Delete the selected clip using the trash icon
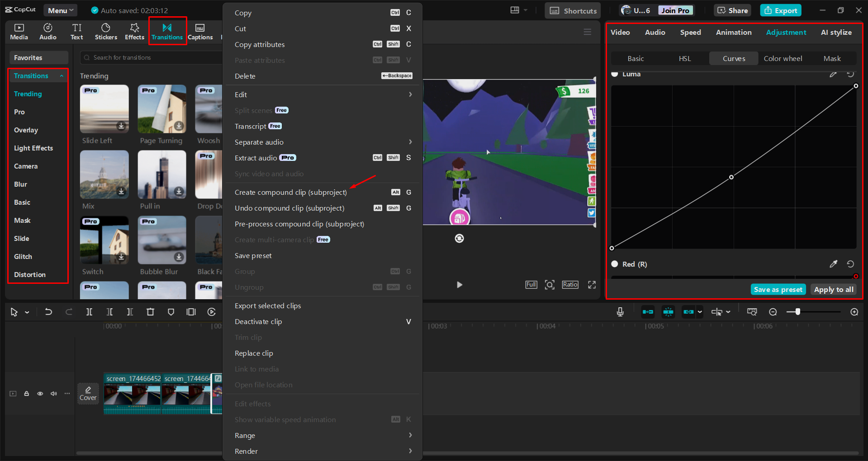Image resolution: width=868 pixels, height=461 pixels. click(151, 312)
